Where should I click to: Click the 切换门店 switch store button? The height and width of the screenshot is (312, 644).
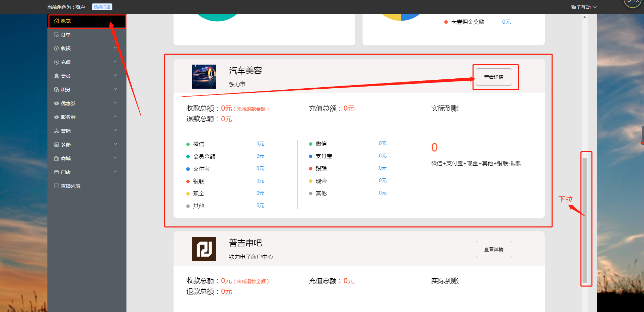click(102, 7)
